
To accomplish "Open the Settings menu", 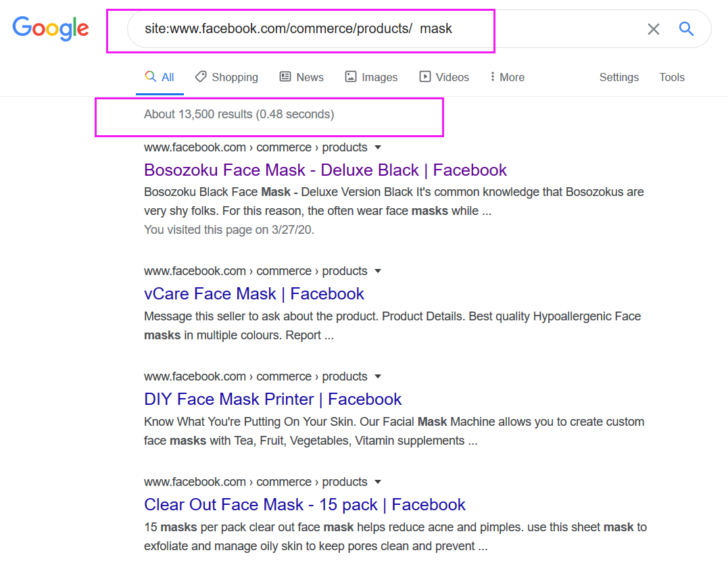I will pos(618,77).
